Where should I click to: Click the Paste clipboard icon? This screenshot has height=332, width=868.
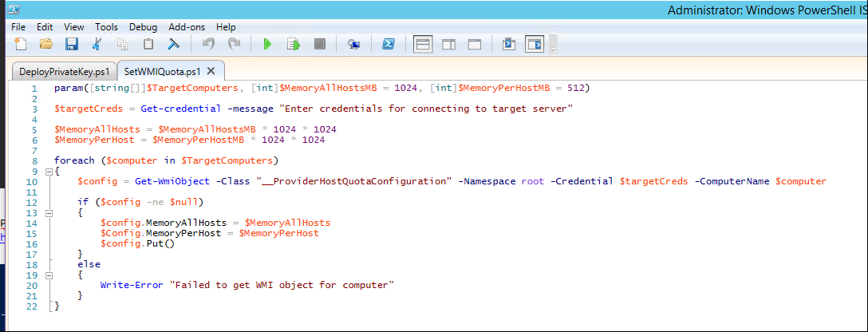(148, 45)
